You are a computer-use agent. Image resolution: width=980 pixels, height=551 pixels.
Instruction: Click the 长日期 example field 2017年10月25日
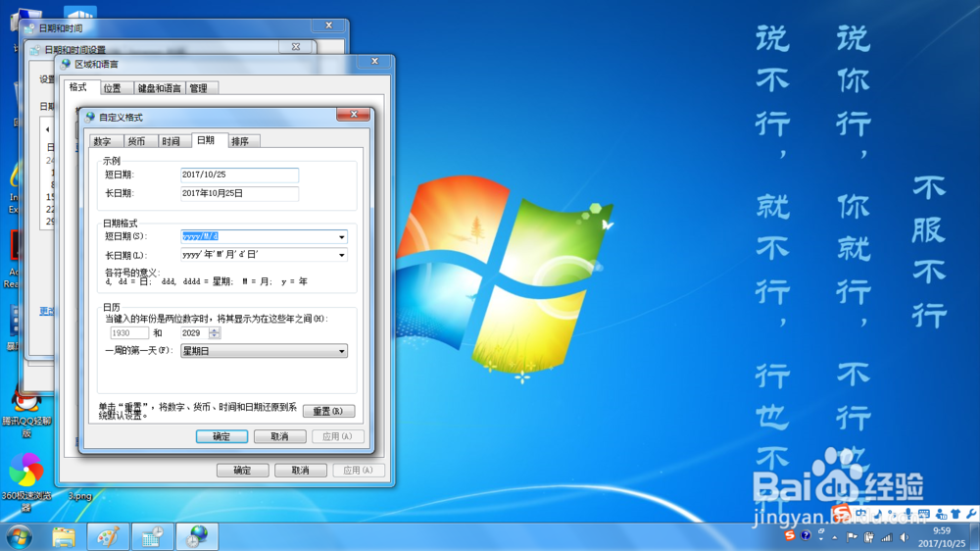[x=239, y=194]
